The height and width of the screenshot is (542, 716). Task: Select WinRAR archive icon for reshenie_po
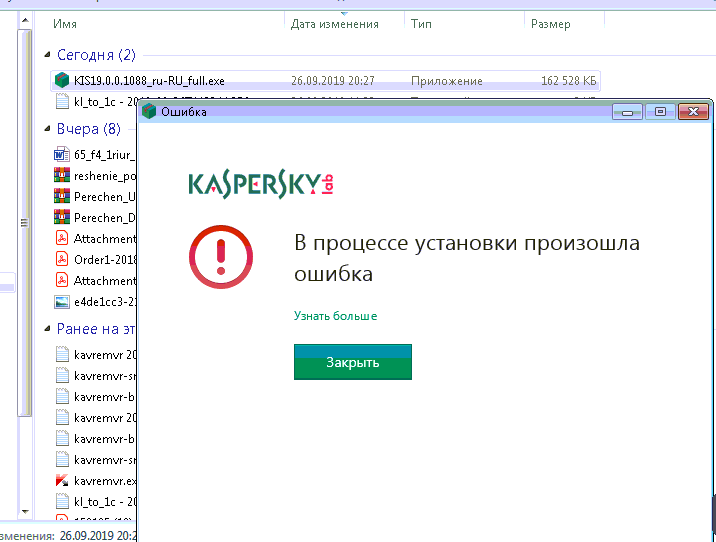tap(62, 175)
